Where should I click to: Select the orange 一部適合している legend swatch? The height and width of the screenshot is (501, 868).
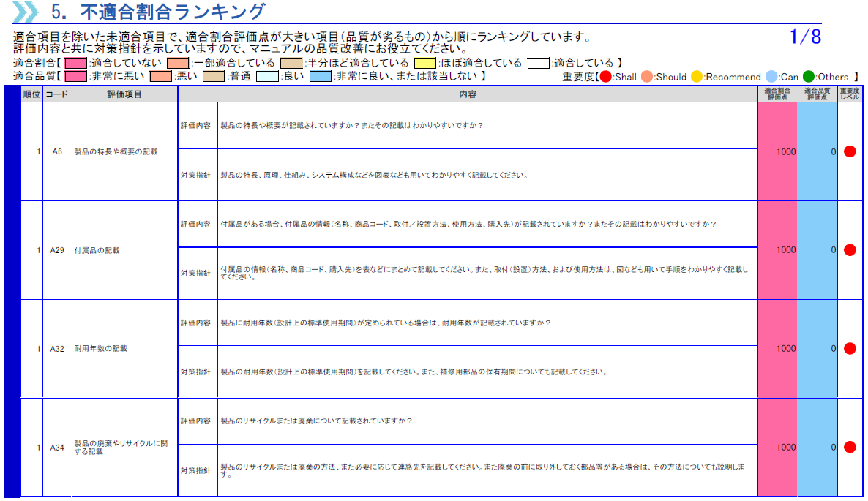click(179, 63)
